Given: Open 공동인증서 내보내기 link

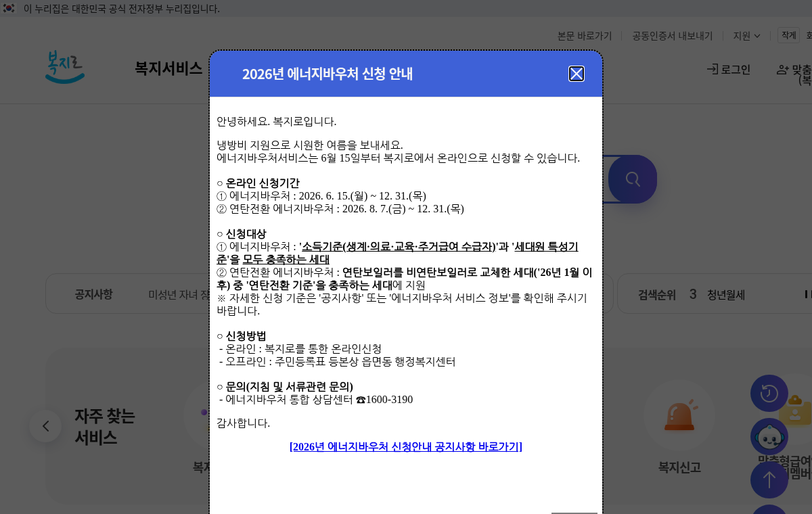Looking at the screenshot, I should click(673, 36).
